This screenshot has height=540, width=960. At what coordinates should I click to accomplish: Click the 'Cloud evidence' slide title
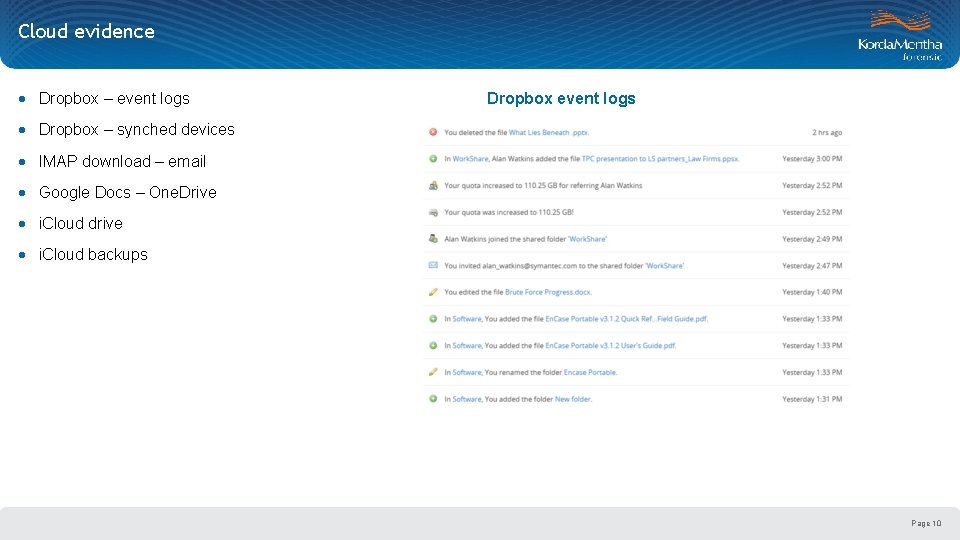pyautogui.click(x=86, y=31)
